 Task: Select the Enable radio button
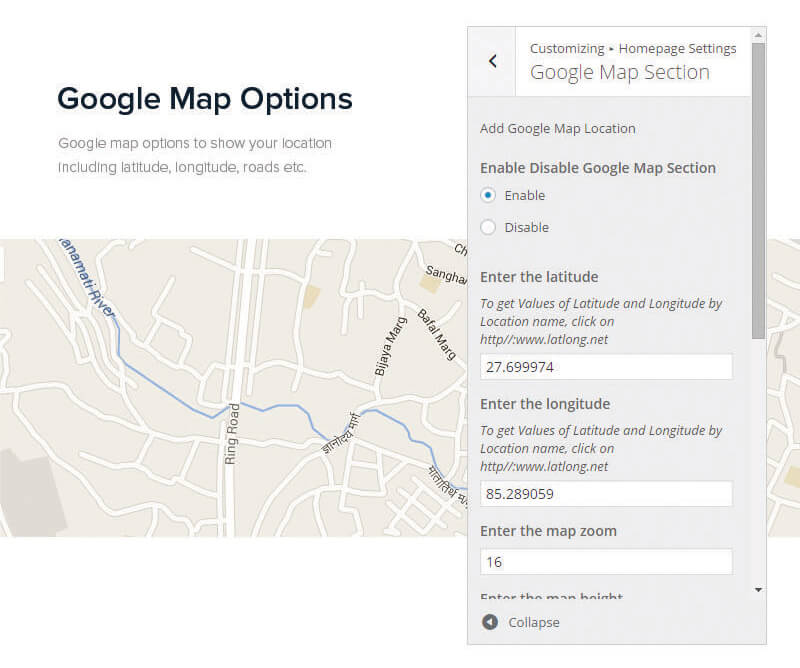(488, 195)
